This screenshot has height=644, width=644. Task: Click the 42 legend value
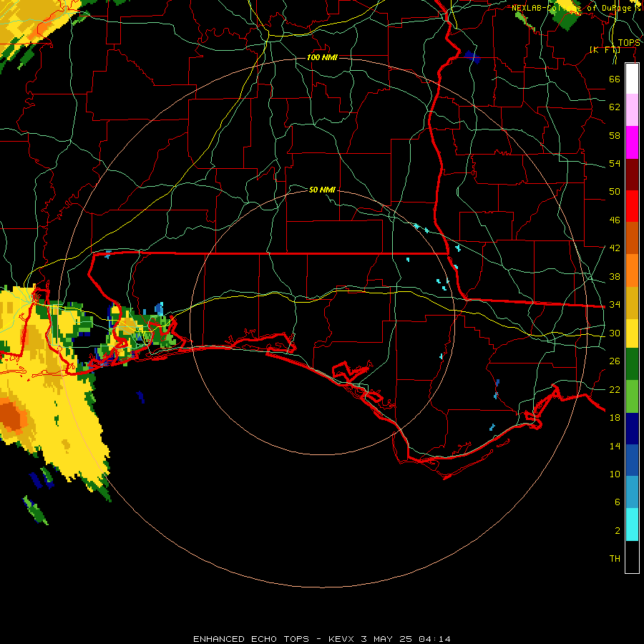pyautogui.click(x=615, y=248)
